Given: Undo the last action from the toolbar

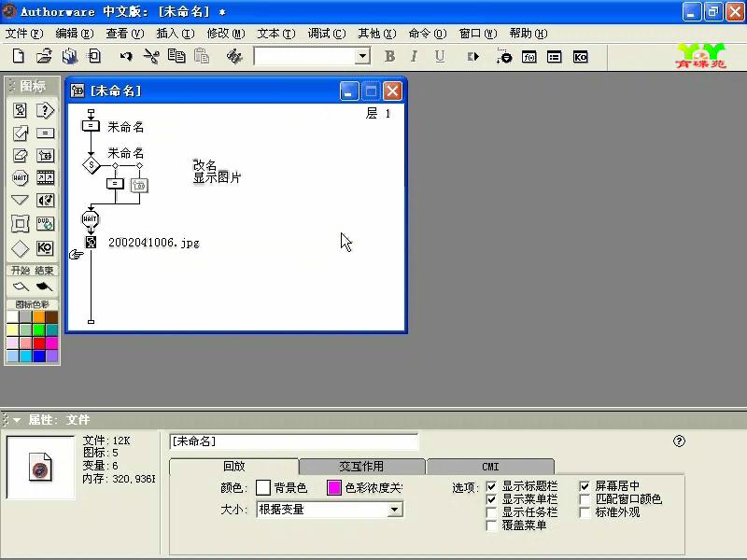Looking at the screenshot, I should [x=126, y=56].
